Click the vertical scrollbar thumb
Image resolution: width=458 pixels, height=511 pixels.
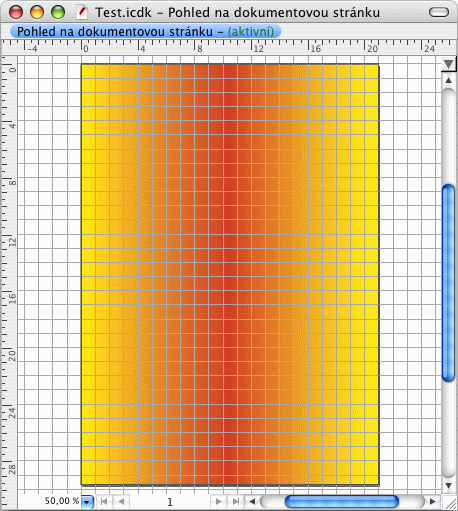click(x=449, y=283)
